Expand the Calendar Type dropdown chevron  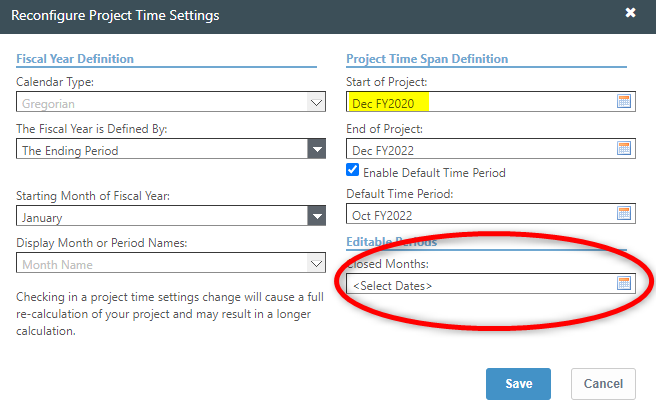316,102
